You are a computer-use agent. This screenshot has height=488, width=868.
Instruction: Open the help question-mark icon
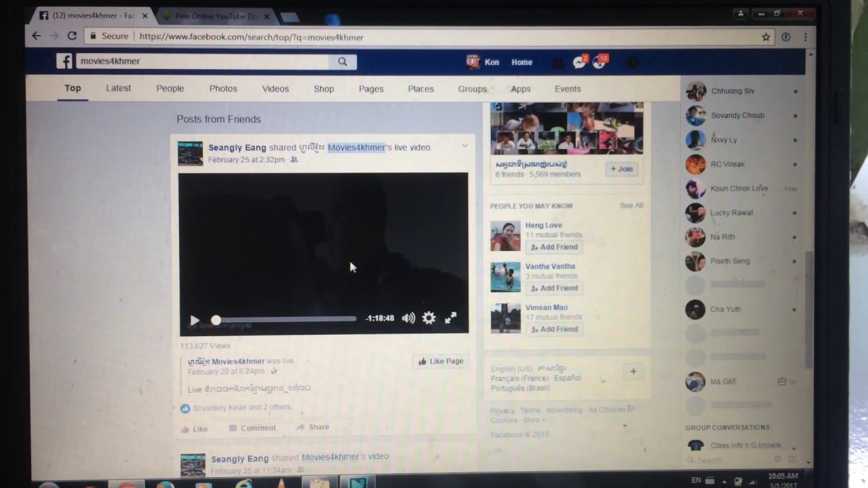632,63
